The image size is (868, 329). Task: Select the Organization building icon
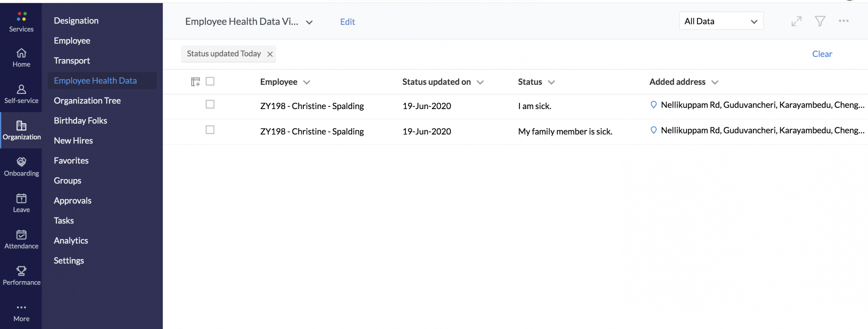click(x=21, y=126)
